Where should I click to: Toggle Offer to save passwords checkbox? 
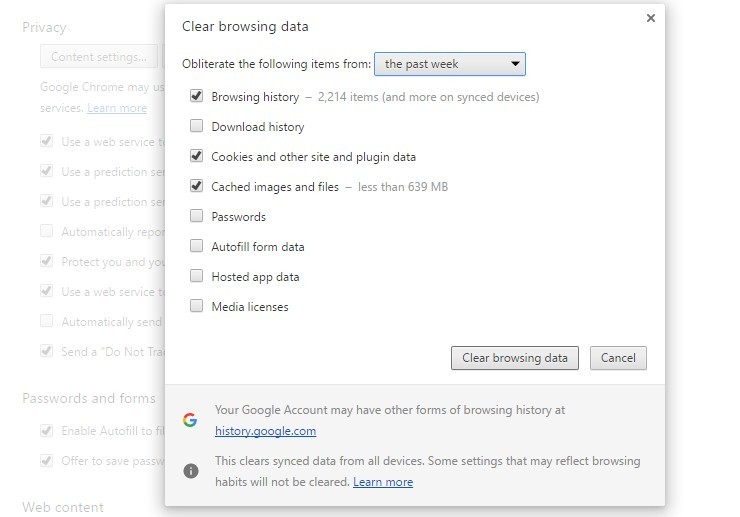click(46, 460)
